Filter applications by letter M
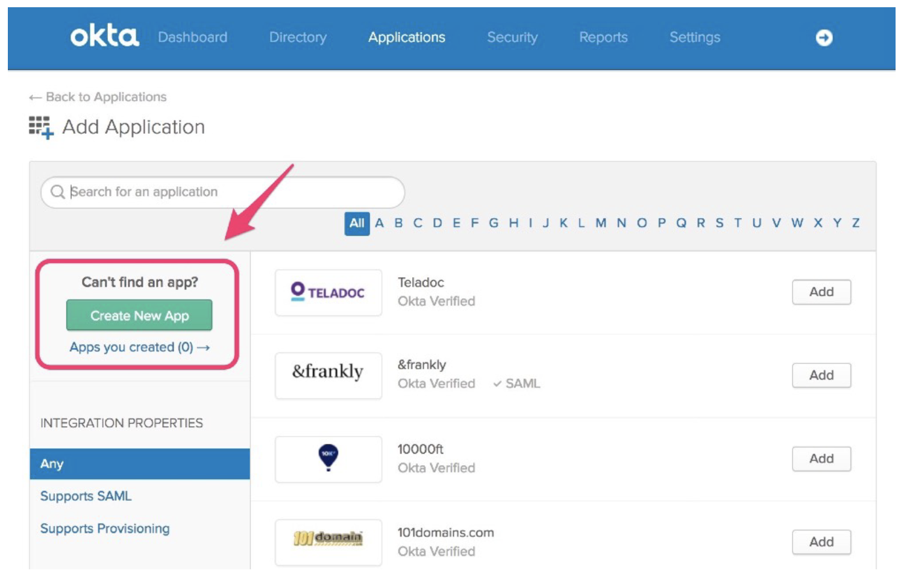This screenshot has width=904, height=588. pos(601,224)
